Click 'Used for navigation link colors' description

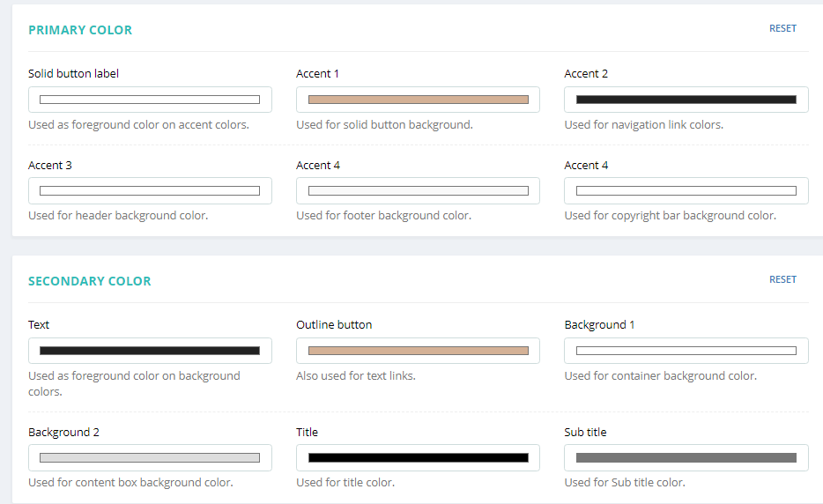point(643,125)
